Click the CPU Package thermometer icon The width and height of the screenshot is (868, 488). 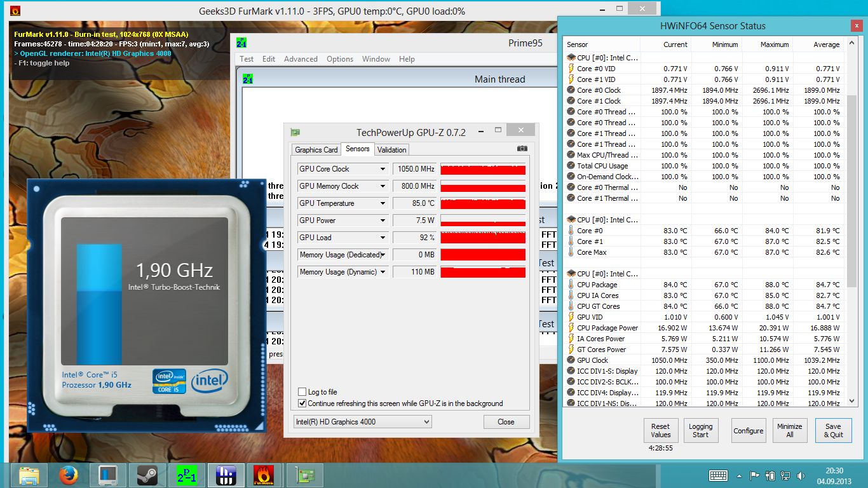(x=571, y=285)
